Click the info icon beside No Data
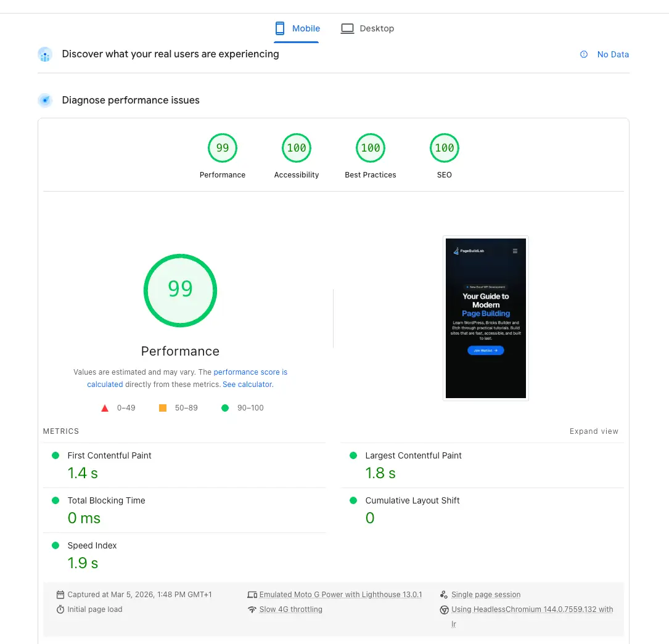The height and width of the screenshot is (644, 669). click(x=583, y=54)
